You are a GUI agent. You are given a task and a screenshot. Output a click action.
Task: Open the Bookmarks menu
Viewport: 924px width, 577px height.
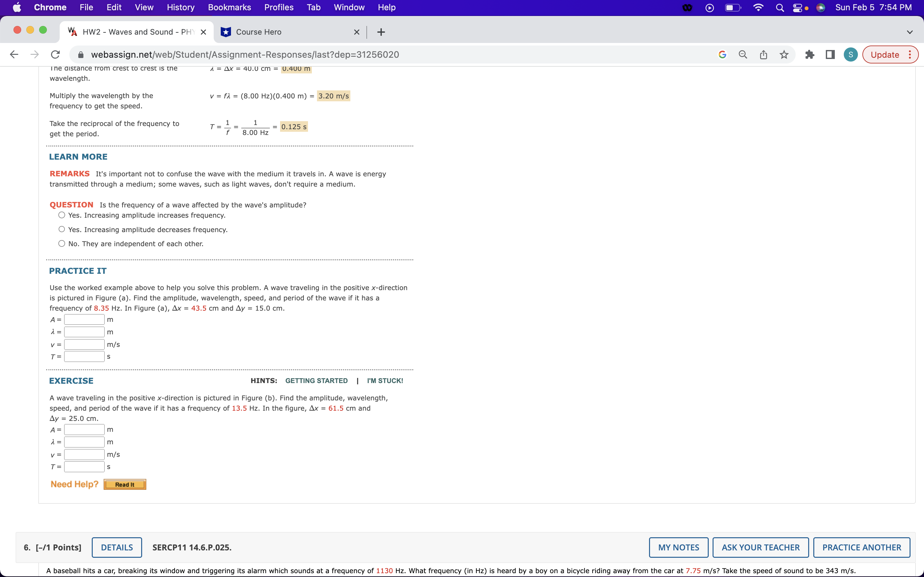tap(229, 7)
